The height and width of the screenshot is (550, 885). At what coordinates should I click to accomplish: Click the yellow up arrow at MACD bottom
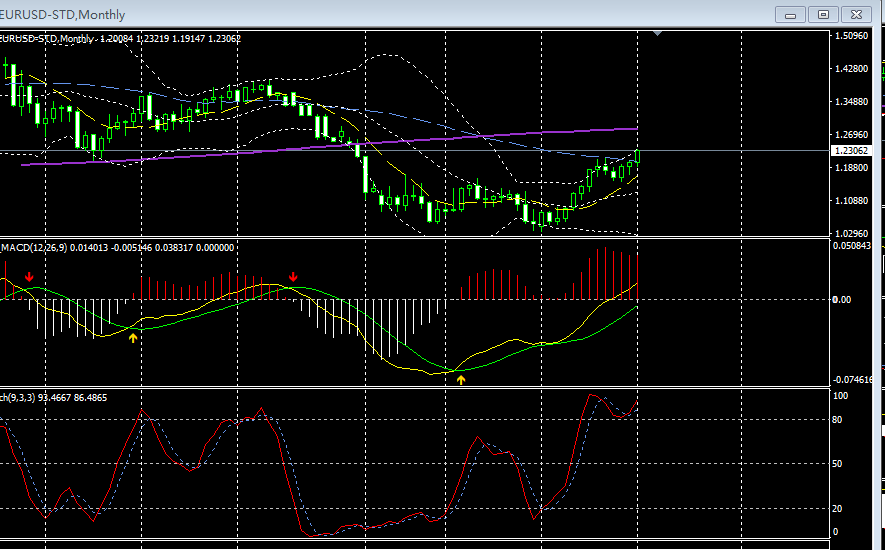coord(460,379)
